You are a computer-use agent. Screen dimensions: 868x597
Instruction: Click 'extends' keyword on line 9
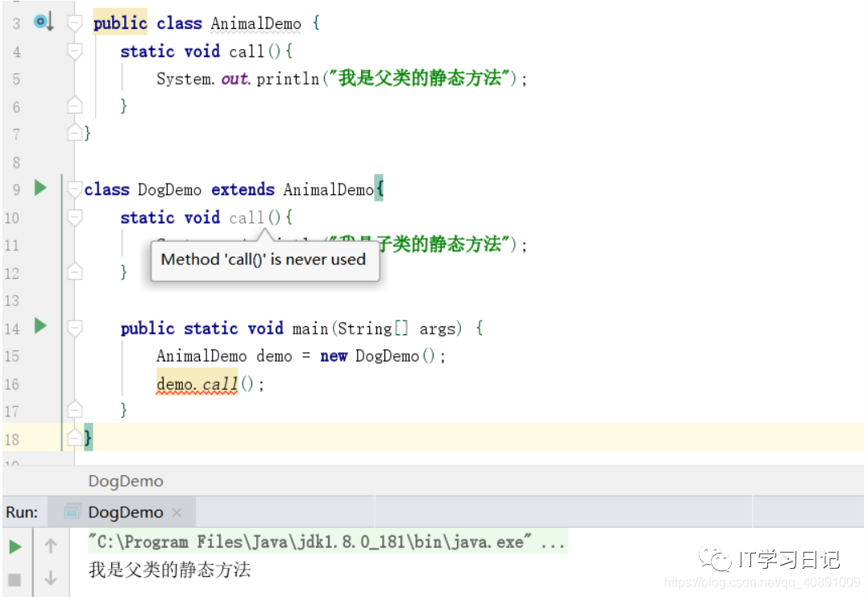click(x=243, y=189)
